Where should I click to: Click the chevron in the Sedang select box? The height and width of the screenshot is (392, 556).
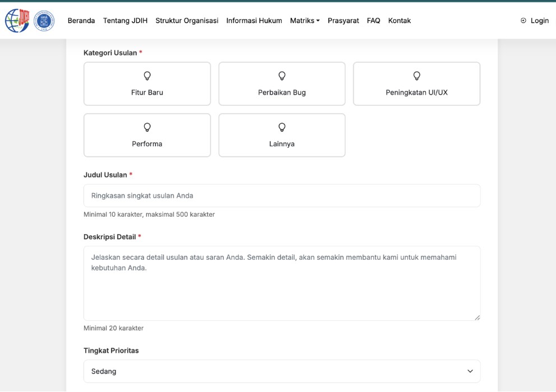click(x=470, y=371)
